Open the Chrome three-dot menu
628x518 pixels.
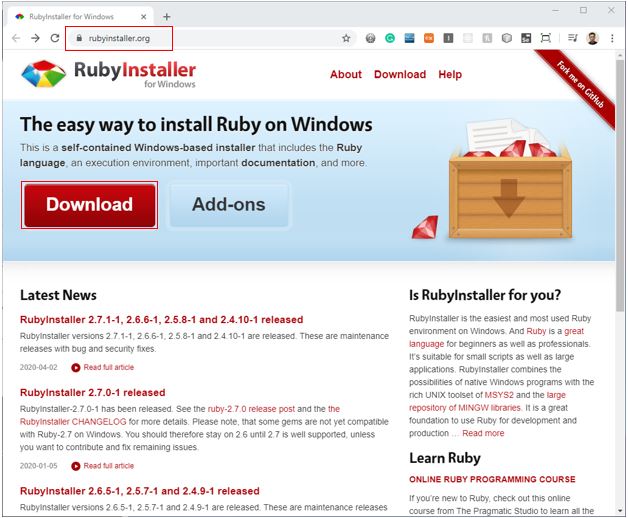[x=612, y=38]
